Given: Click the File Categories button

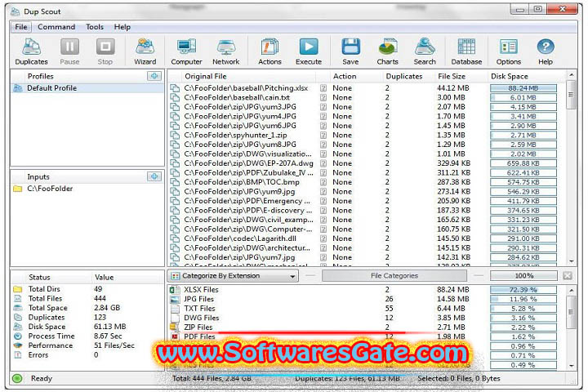Looking at the screenshot, I should (x=394, y=276).
